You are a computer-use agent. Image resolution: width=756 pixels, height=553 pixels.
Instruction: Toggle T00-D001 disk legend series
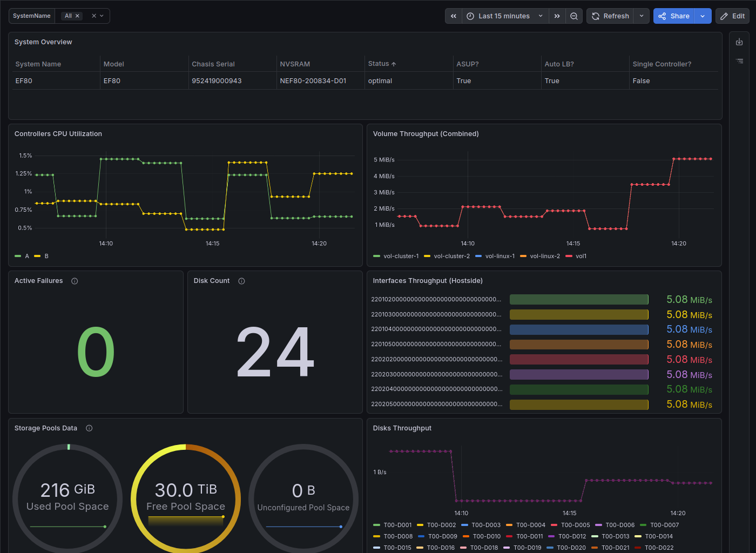tap(397, 525)
